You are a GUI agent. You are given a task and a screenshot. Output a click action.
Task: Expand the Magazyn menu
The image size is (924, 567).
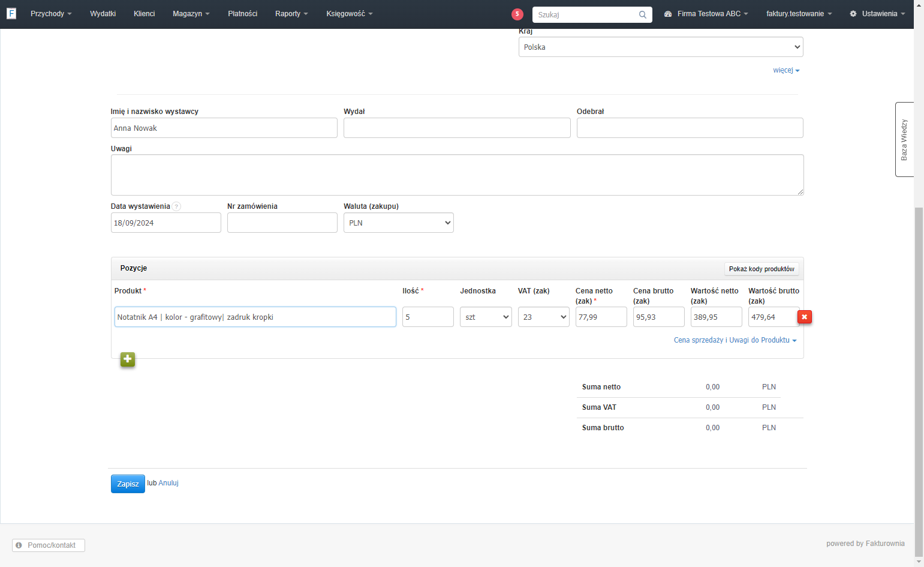(x=191, y=14)
